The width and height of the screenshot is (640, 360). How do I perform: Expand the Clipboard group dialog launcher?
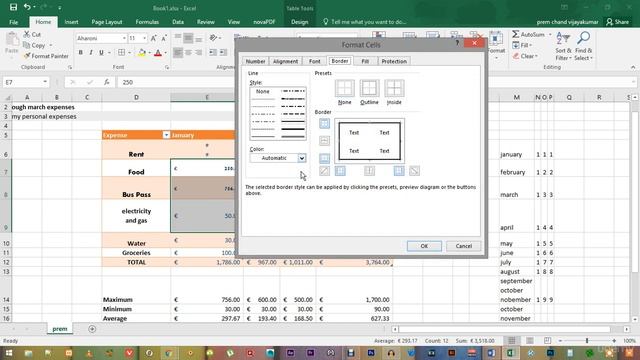pos(70,67)
